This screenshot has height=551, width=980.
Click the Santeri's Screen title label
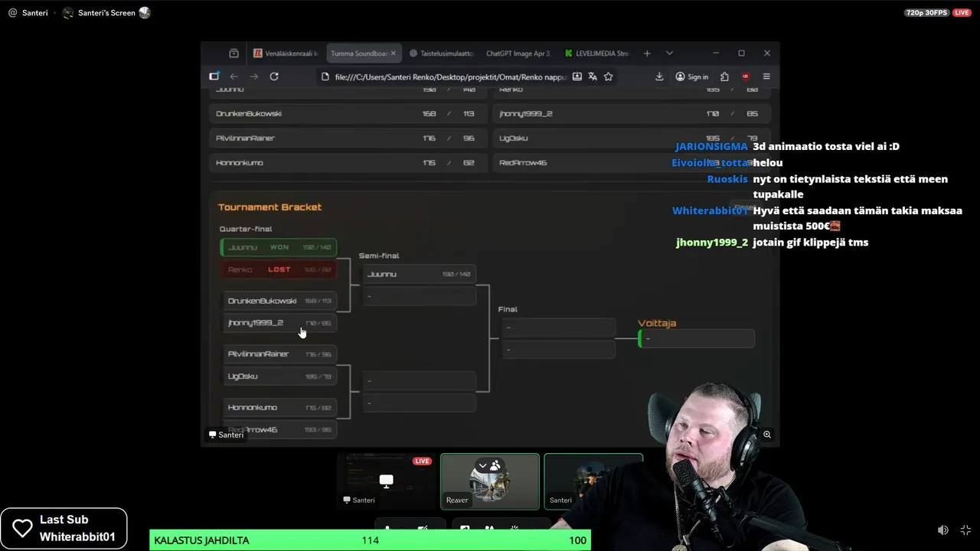click(106, 13)
